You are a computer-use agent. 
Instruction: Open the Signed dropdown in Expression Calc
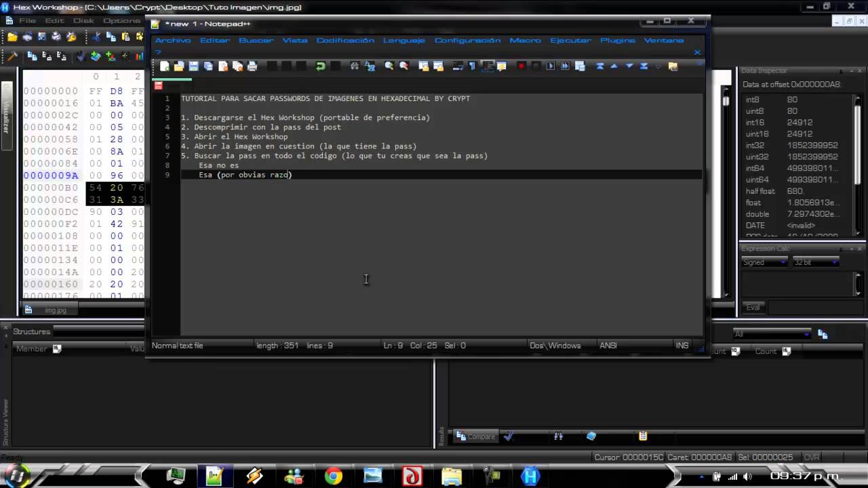point(764,262)
